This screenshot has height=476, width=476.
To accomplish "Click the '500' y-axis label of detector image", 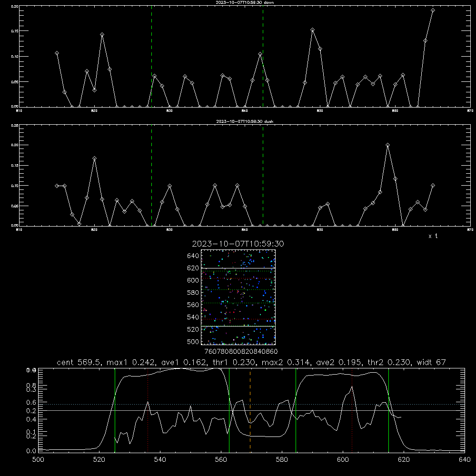I will click(x=193, y=342).
